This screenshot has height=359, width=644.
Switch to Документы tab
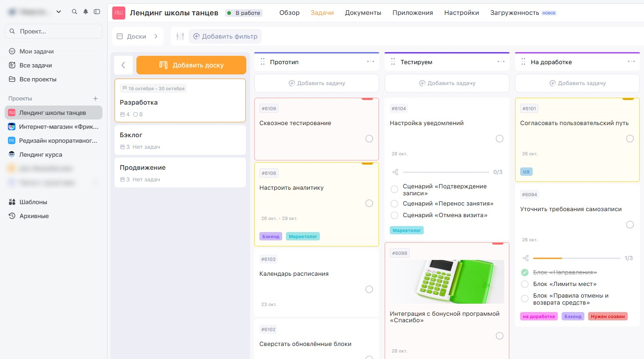click(363, 13)
